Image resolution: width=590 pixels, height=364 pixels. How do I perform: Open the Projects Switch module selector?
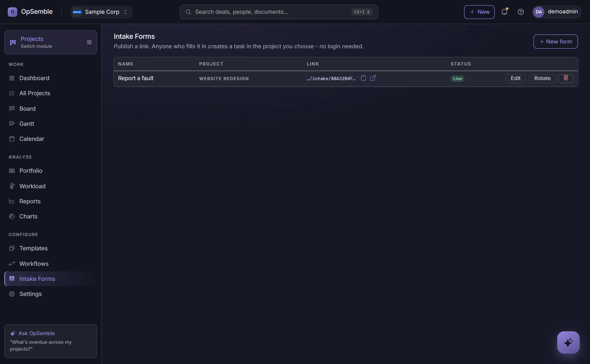click(x=51, y=42)
